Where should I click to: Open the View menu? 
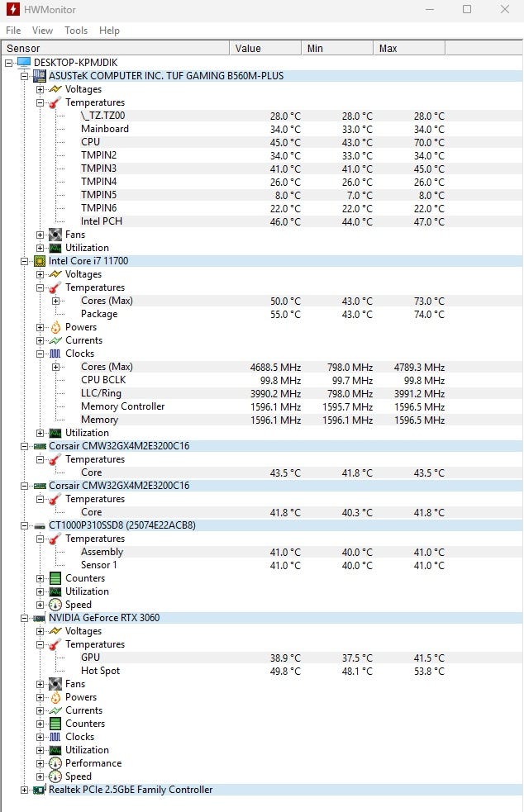pos(42,31)
